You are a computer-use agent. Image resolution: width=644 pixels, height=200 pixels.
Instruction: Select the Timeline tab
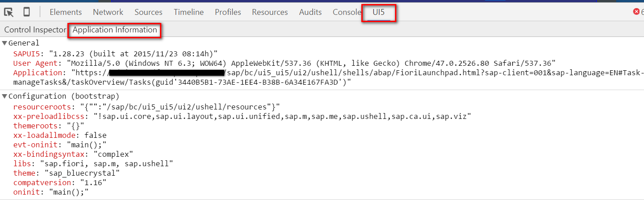[x=189, y=12]
